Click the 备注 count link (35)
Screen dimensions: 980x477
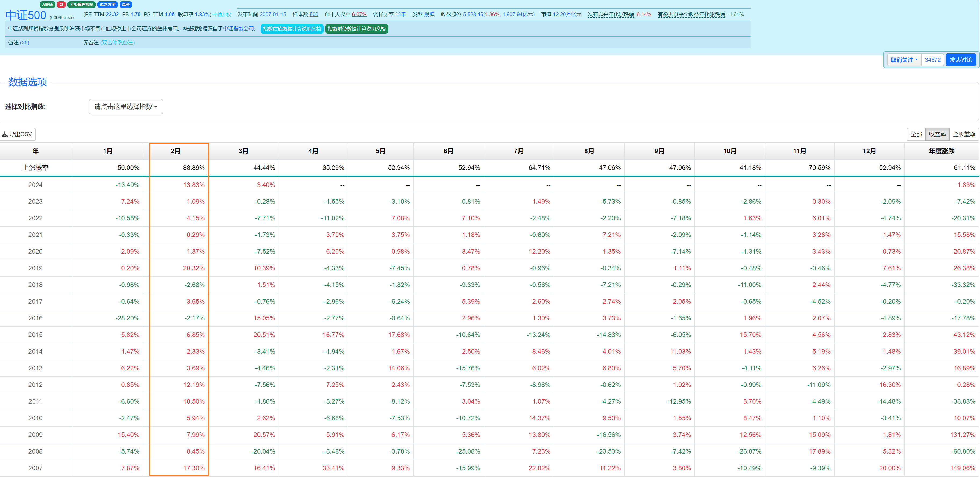pos(24,43)
